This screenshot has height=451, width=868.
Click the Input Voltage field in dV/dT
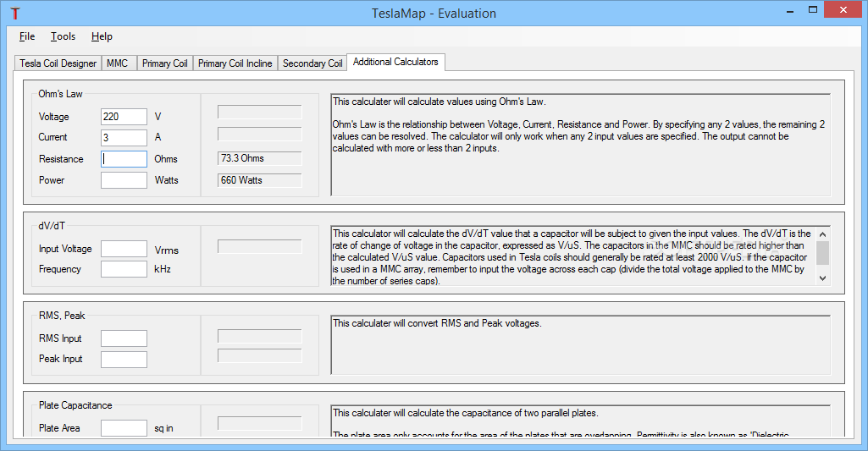tap(124, 249)
